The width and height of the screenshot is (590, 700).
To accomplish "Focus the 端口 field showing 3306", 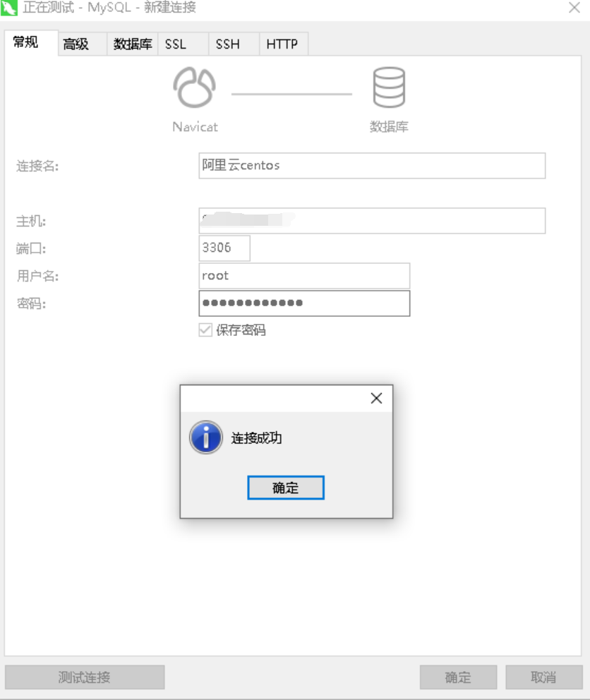I will coord(224,248).
